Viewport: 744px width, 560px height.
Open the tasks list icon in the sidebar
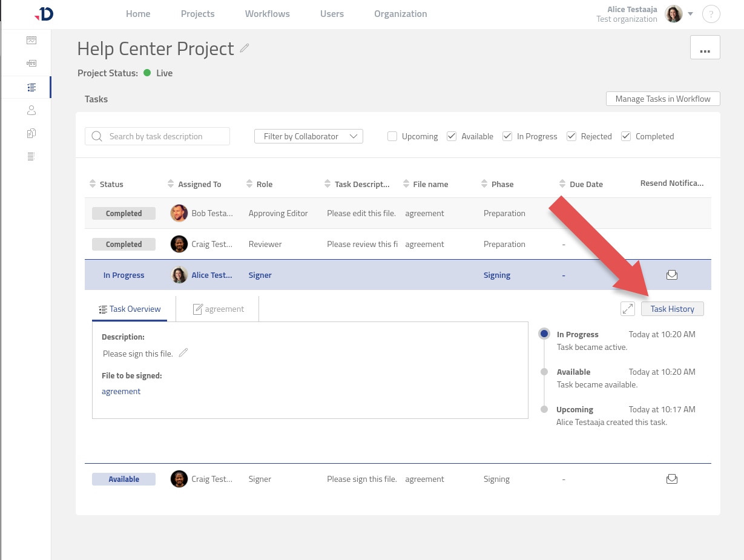pos(31,87)
